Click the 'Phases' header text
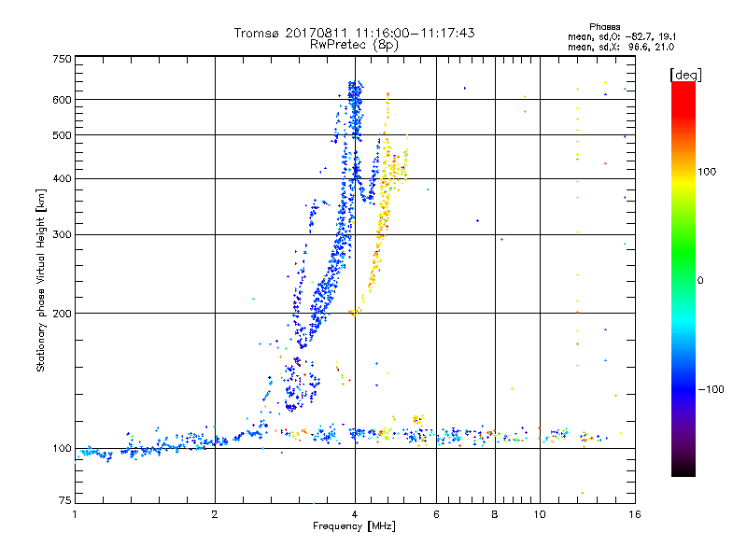The image size is (747, 560). tap(604, 27)
